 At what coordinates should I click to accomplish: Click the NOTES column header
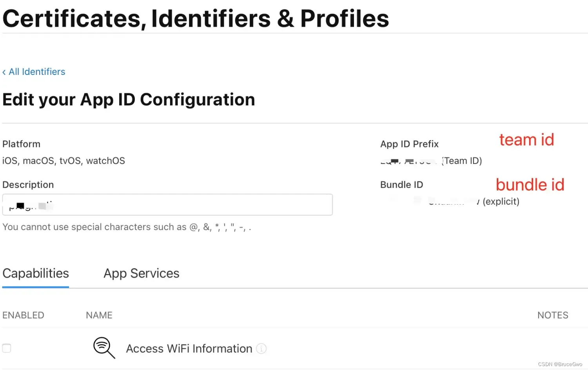553,315
